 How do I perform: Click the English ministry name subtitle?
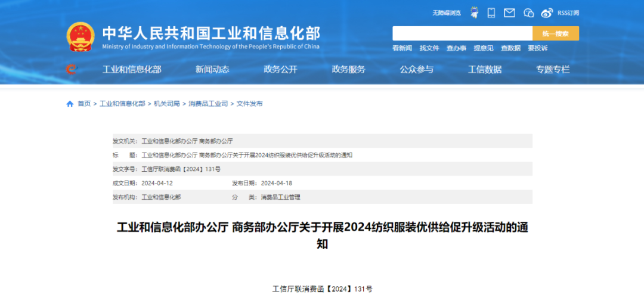(x=210, y=46)
